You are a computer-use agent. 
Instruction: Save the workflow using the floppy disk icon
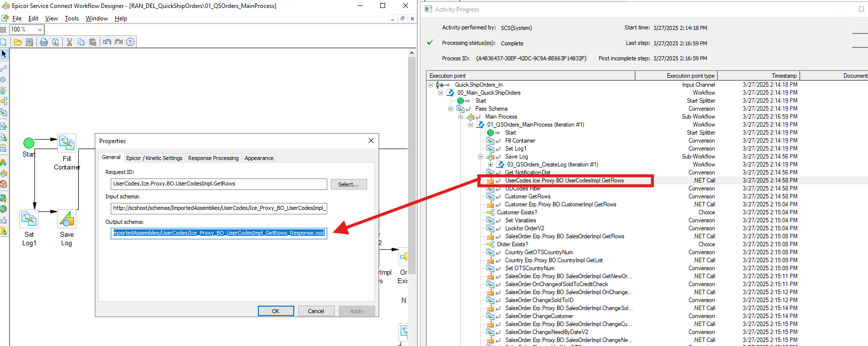click(29, 42)
